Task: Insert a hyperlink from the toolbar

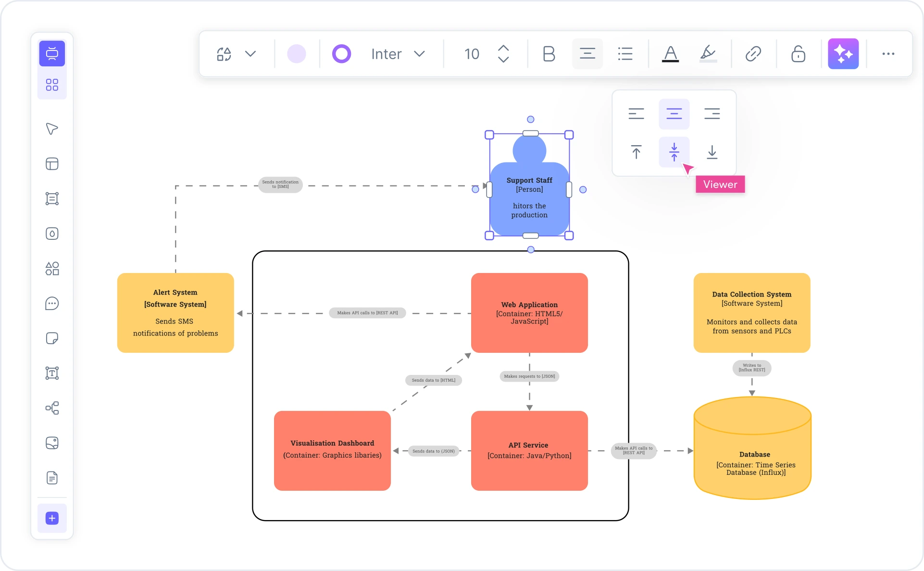Action: (x=753, y=53)
